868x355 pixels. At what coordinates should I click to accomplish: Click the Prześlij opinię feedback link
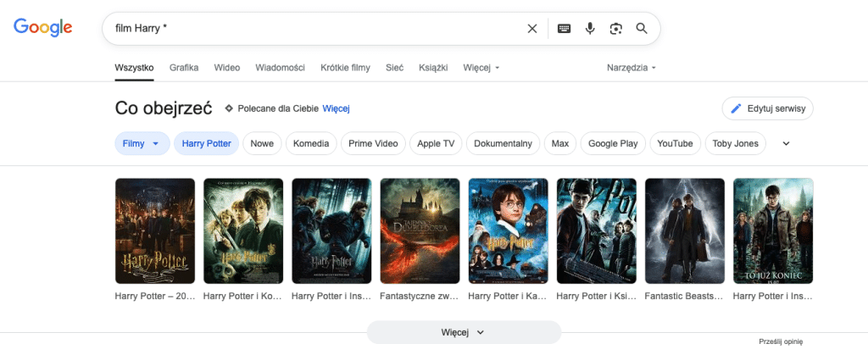pyautogui.click(x=781, y=341)
